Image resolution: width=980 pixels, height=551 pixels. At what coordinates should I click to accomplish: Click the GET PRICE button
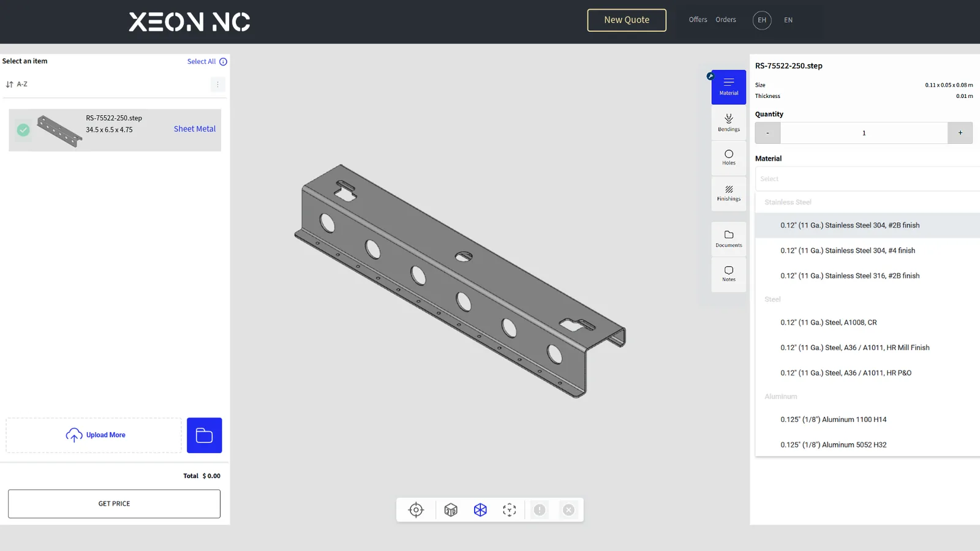(114, 504)
